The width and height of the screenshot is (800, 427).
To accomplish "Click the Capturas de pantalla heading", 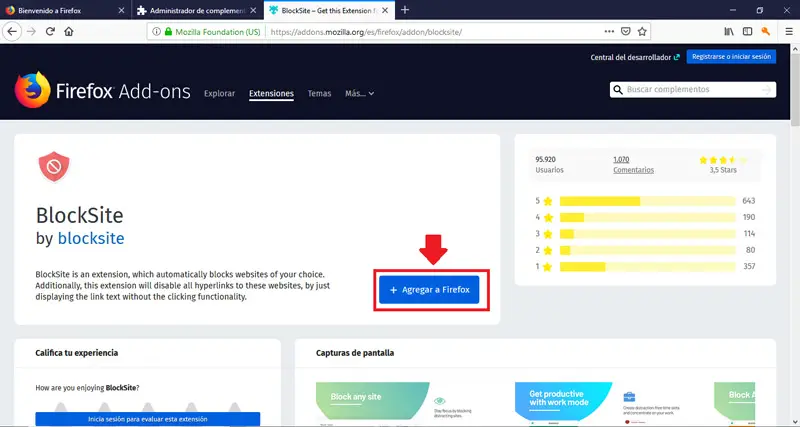I will pos(355,353).
